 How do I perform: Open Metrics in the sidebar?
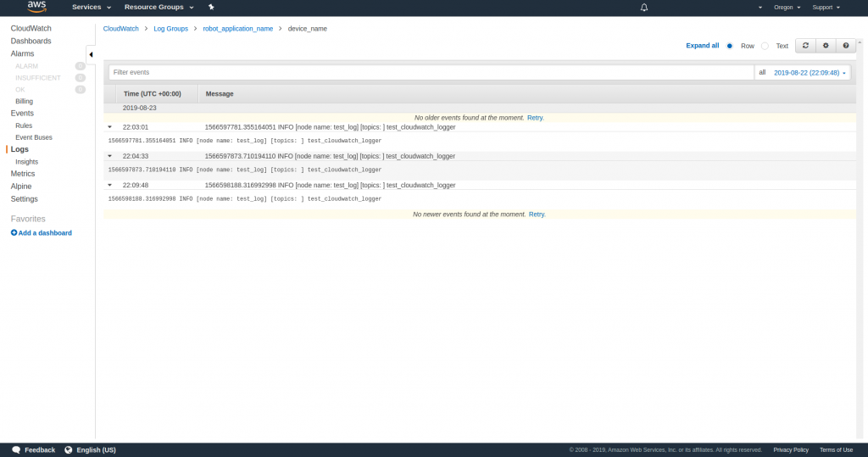click(23, 173)
